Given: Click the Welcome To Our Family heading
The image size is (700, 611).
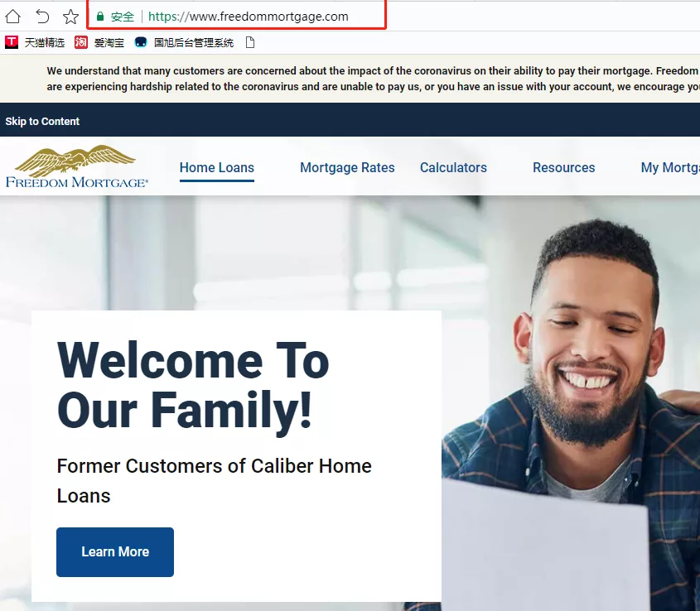Looking at the screenshot, I should 193,385.
